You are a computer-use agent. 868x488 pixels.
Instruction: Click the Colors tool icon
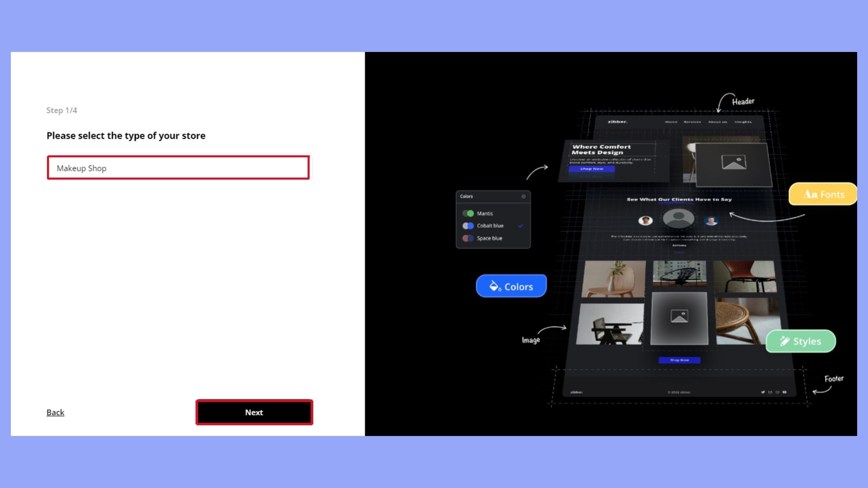[511, 286]
